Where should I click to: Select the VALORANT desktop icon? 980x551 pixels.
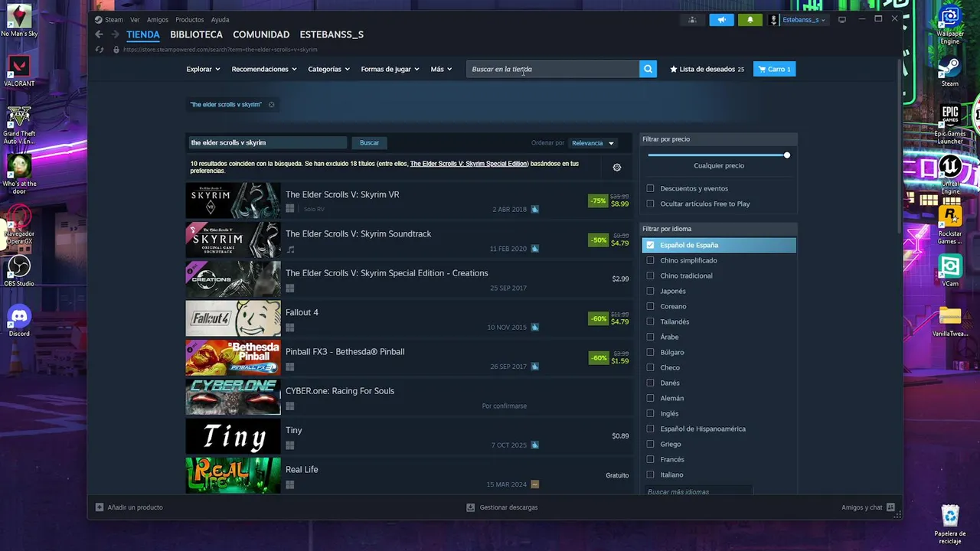click(x=19, y=70)
